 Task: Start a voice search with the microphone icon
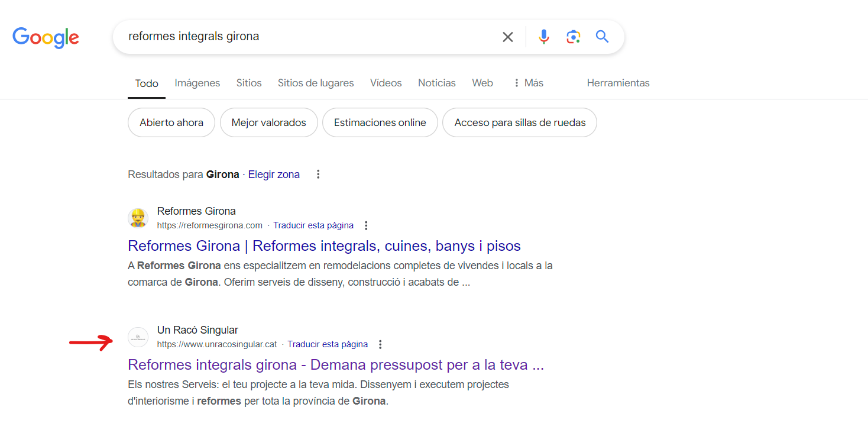(544, 37)
